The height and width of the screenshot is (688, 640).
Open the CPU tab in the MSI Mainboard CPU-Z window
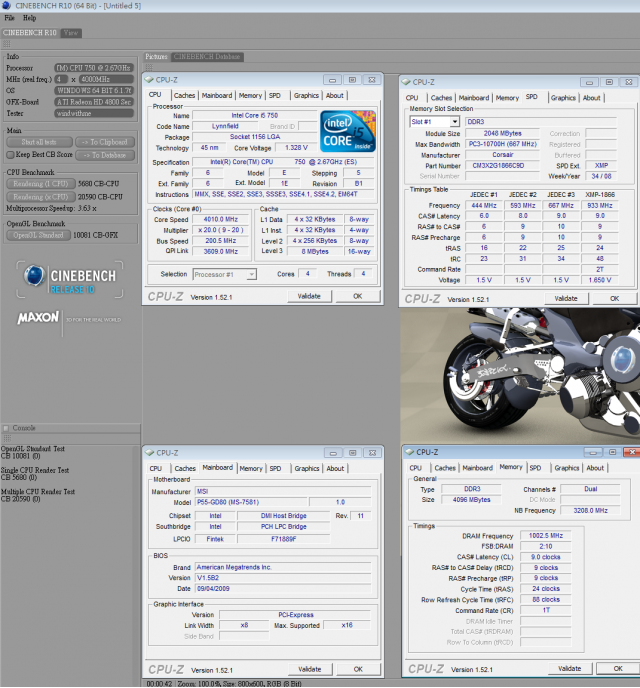156,469
